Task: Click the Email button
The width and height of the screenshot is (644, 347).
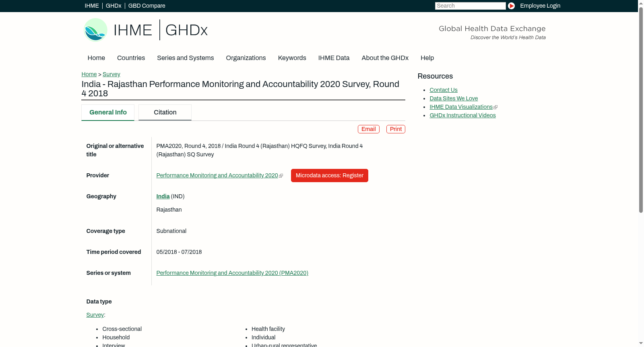Action: coord(369,129)
